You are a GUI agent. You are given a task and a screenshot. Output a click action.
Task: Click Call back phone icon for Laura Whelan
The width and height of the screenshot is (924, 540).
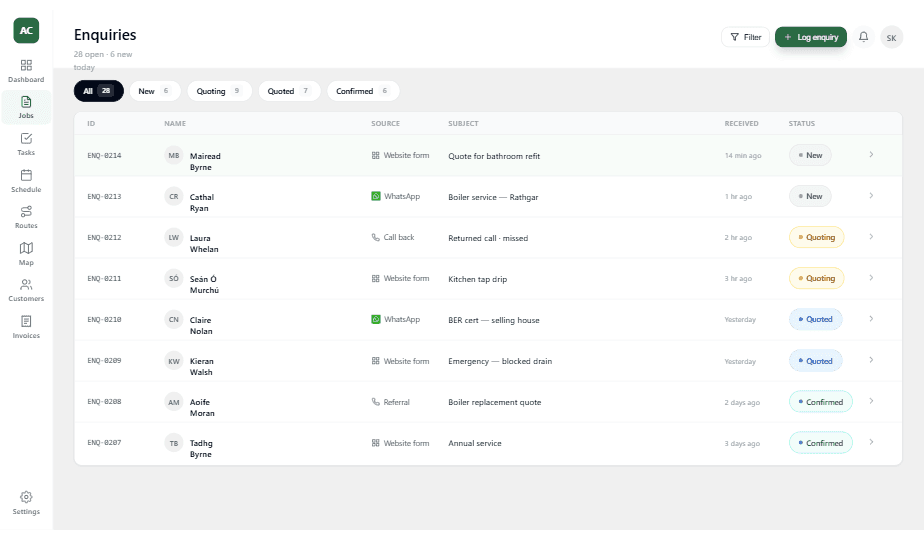click(375, 238)
